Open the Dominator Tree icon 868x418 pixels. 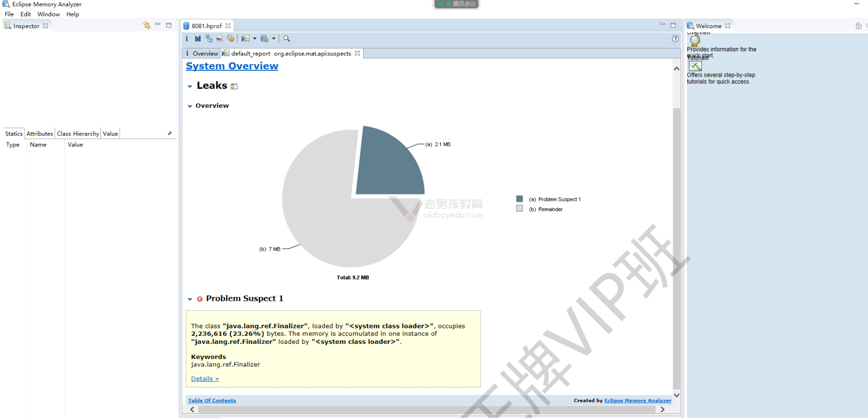click(209, 39)
